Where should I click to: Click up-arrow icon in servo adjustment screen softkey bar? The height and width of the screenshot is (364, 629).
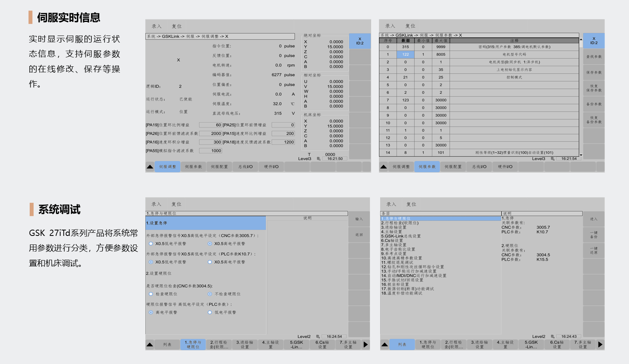coord(150,167)
